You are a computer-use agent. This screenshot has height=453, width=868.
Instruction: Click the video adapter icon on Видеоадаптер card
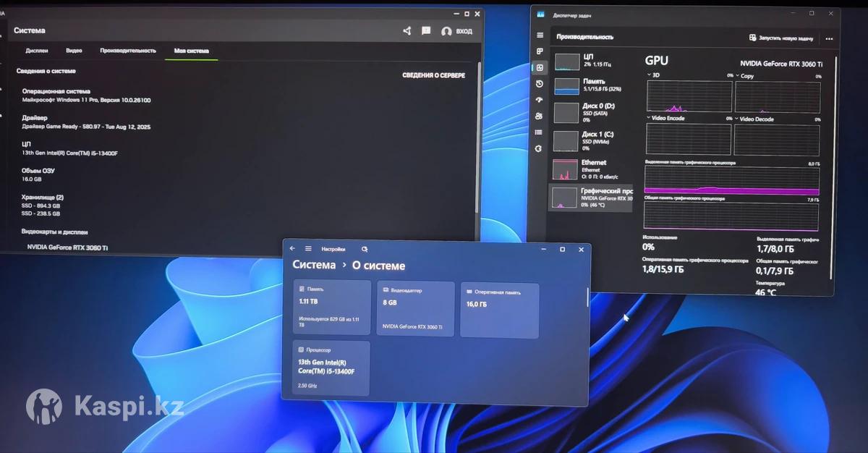click(385, 290)
